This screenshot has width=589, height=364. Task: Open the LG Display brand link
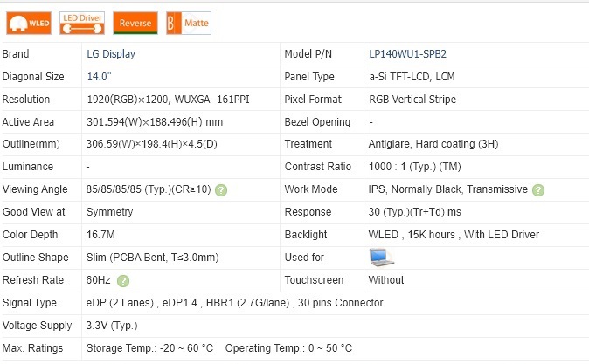111,54
